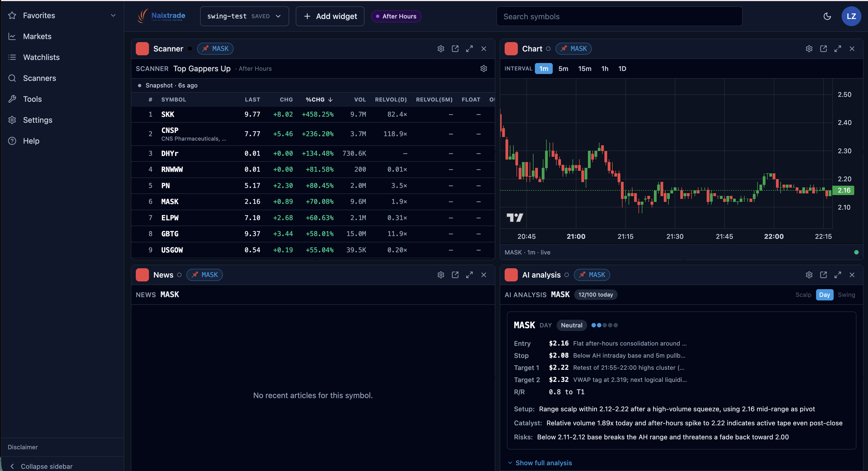The image size is (868, 471).
Task: Toggle link indicator square beside Scanner title
Action: tap(190, 49)
